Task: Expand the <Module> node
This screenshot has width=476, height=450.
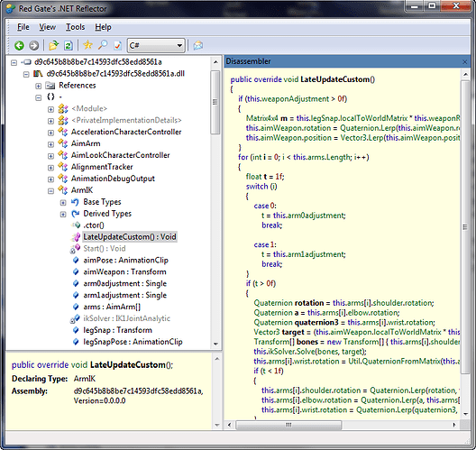Action: pos(50,109)
